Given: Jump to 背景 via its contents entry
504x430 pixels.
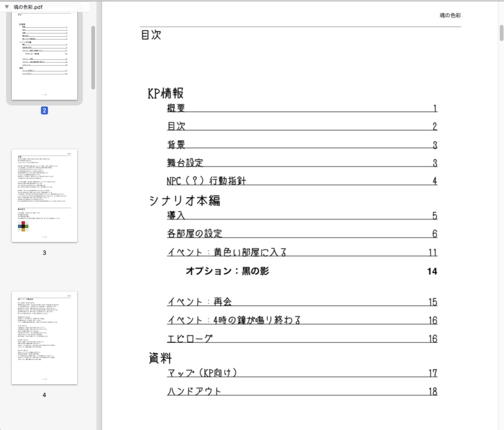Looking at the screenshot, I should (x=176, y=144).
